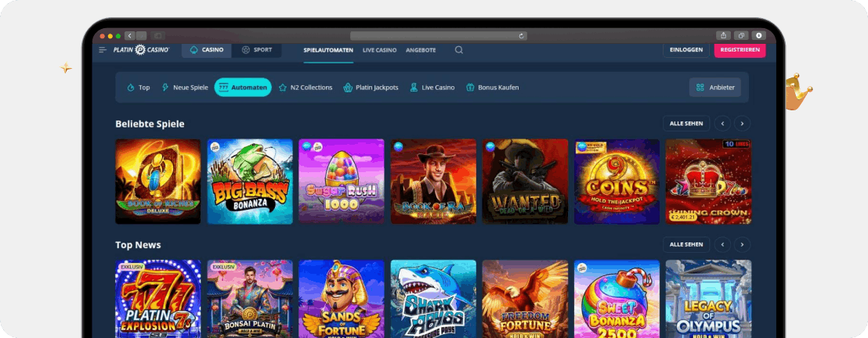Show previous Top News games
Image resolution: width=868 pixels, height=338 pixels.
(x=722, y=245)
